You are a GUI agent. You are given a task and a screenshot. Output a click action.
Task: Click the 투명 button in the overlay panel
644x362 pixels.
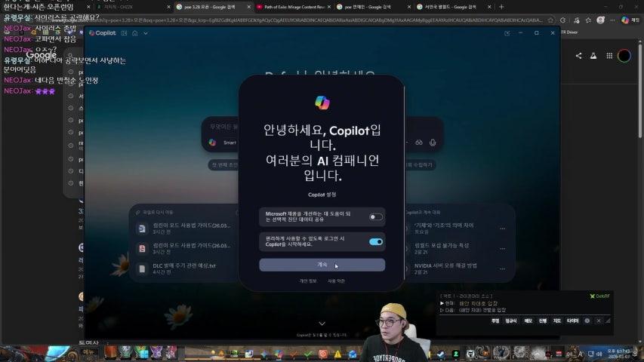(495, 321)
